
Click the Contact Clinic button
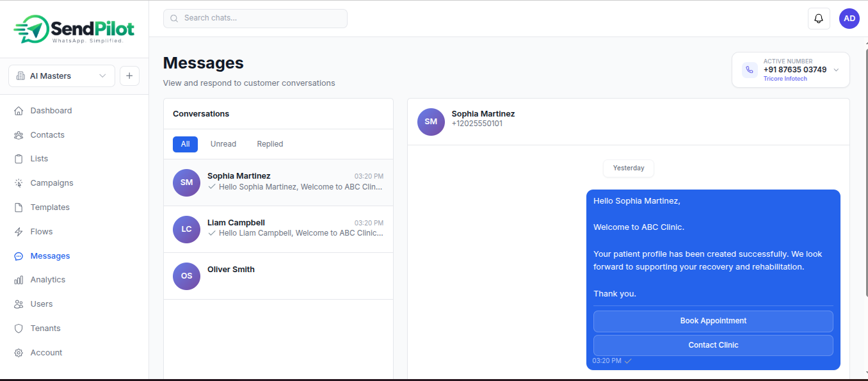click(713, 345)
